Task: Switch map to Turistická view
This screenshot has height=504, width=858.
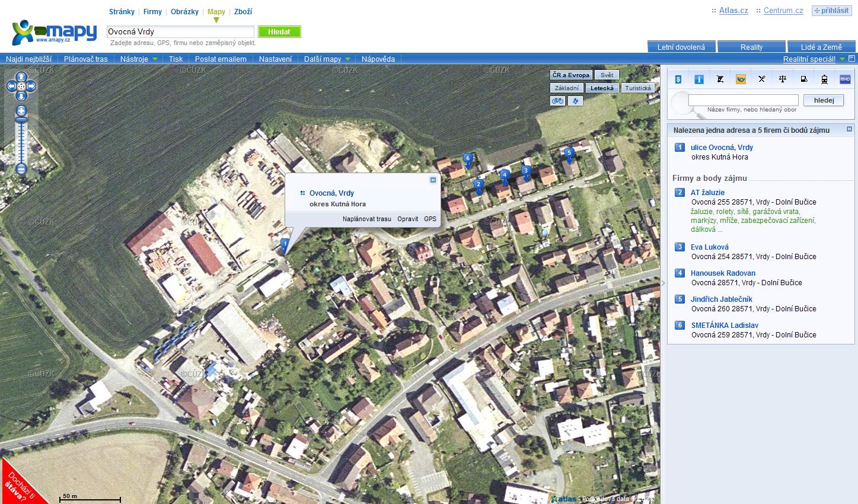Action: coord(638,88)
